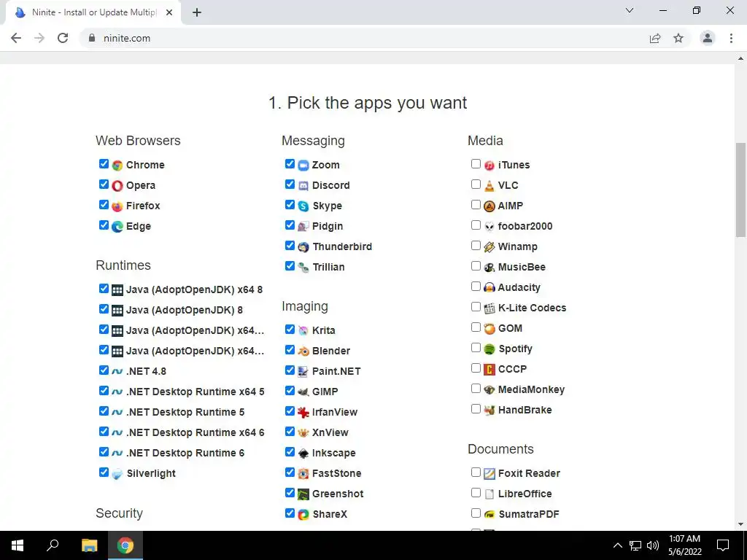This screenshot has width=747, height=560.
Task: Click the Krita app icon
Action: click(303, 330)
